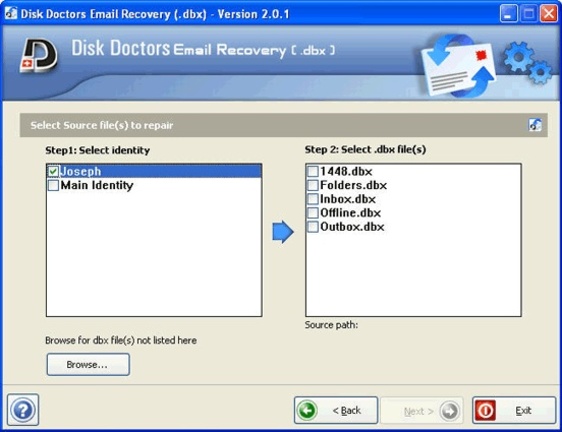Screen dimensions: 562x432
Task: Click the small icon in Select Source header
Action: 535,125
